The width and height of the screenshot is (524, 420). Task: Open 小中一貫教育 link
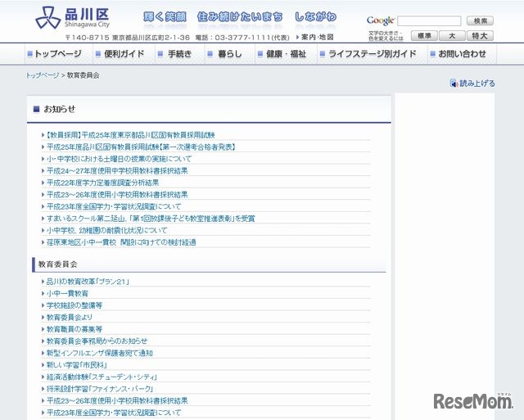tap(67, 293)
